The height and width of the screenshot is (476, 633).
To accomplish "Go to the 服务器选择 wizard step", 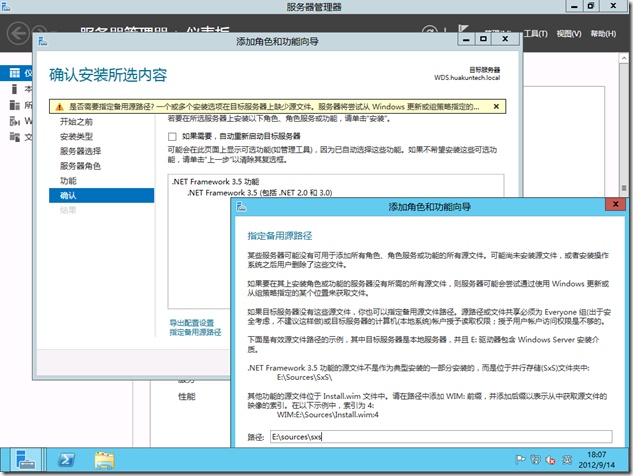I will [x=80, y=151].
